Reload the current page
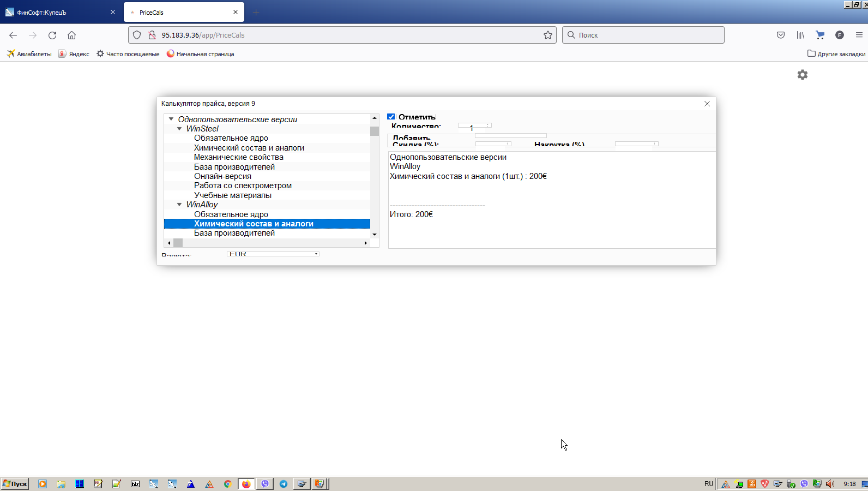 [52, 35]
